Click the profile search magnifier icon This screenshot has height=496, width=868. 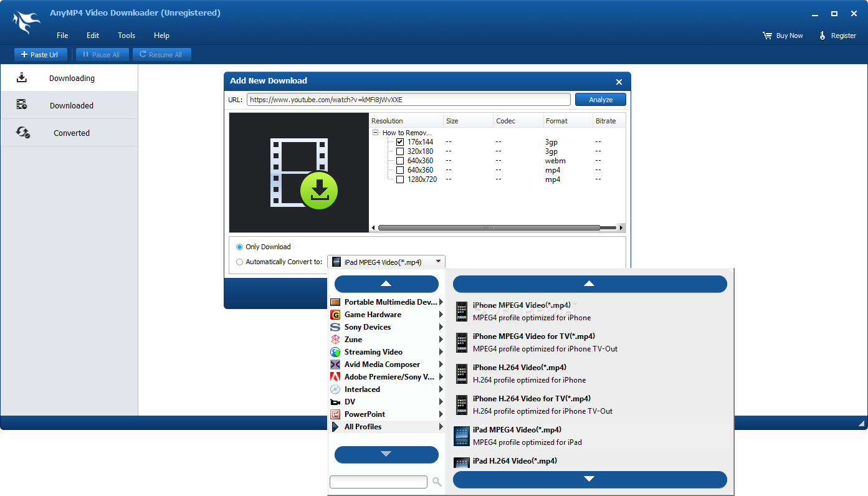pos(437,482)
